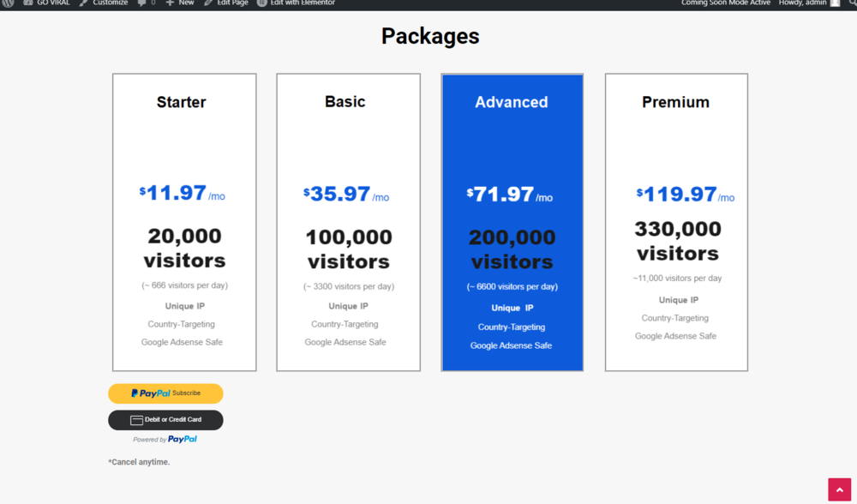The width and height of the screenshot is (857, 504).
Task: Click Unique IP in Advanced card
Action: [512, 308]
